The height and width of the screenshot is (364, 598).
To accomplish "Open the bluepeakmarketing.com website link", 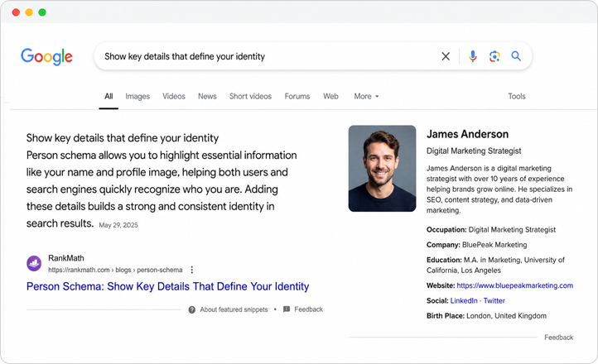I will (x=515, y=285).
